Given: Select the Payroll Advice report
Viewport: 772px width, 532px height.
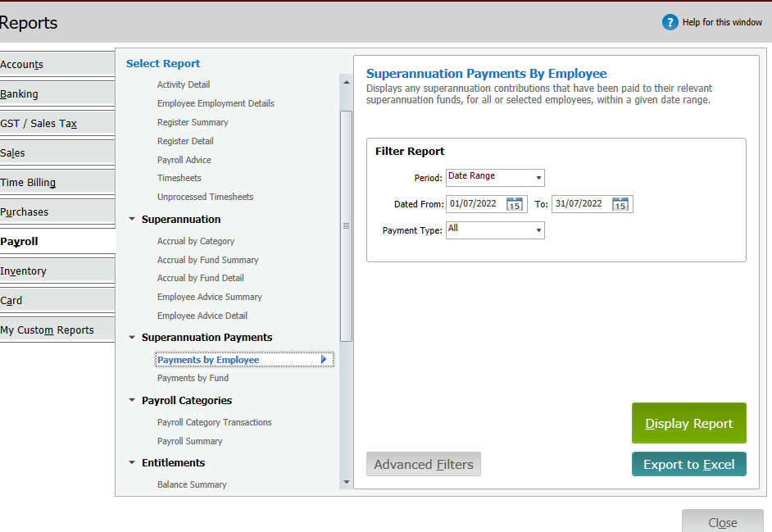Looking at the screenshot, I should click(184, 160).
